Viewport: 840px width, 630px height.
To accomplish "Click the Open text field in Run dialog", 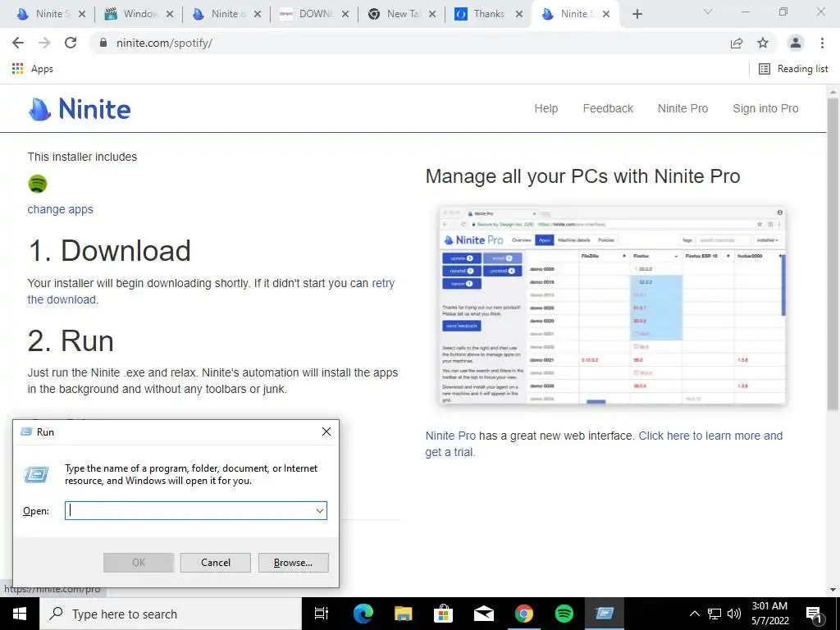I will [x=189, y=510].
